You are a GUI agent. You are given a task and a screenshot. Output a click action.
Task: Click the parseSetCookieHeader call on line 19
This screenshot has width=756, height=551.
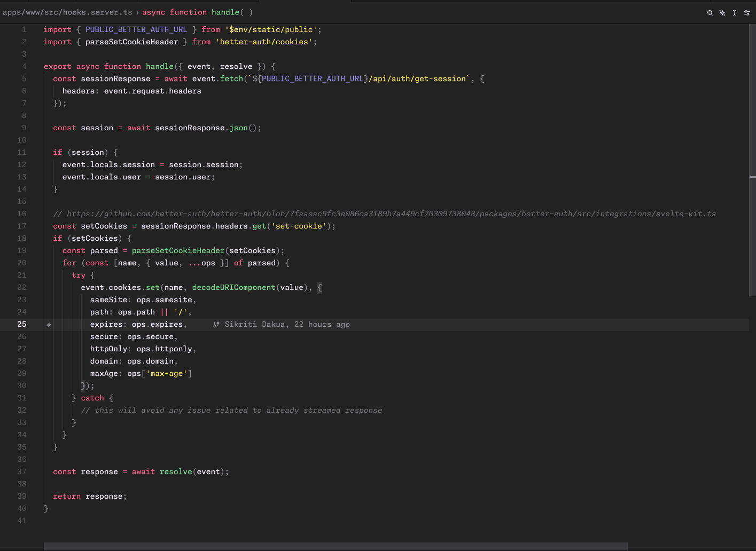tap(178, 250)
